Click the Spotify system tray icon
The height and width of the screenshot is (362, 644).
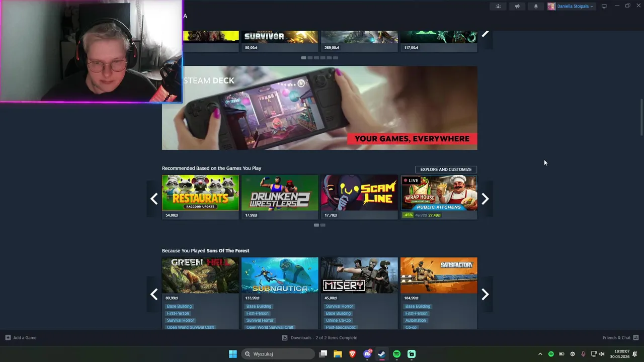(x=551, y=354)
